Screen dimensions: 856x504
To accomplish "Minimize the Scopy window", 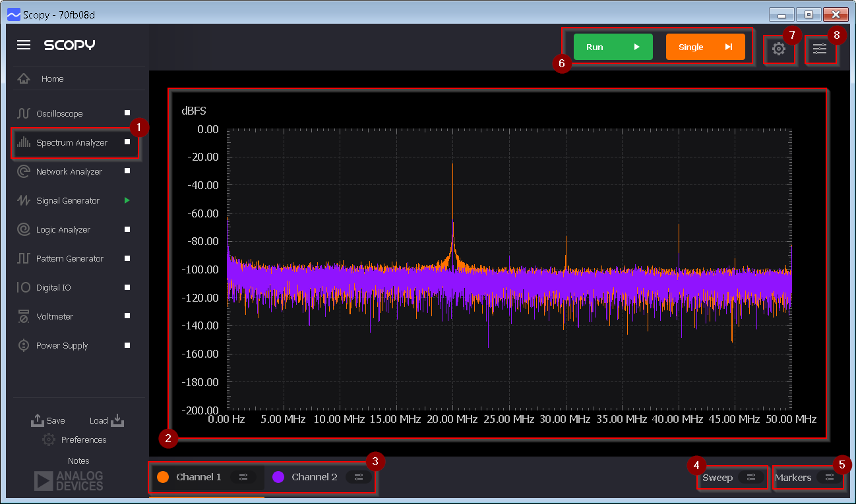I will point(781,14).
